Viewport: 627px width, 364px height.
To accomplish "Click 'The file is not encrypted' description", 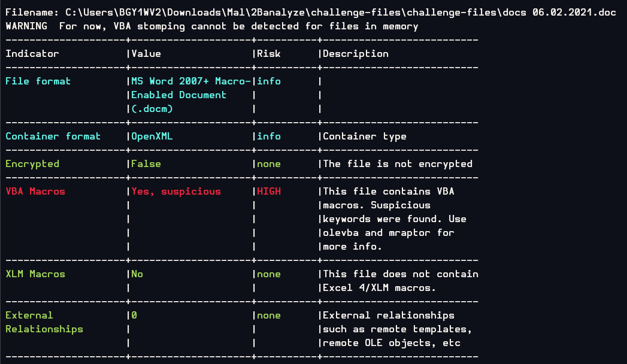I will click(x=398, y=164).
